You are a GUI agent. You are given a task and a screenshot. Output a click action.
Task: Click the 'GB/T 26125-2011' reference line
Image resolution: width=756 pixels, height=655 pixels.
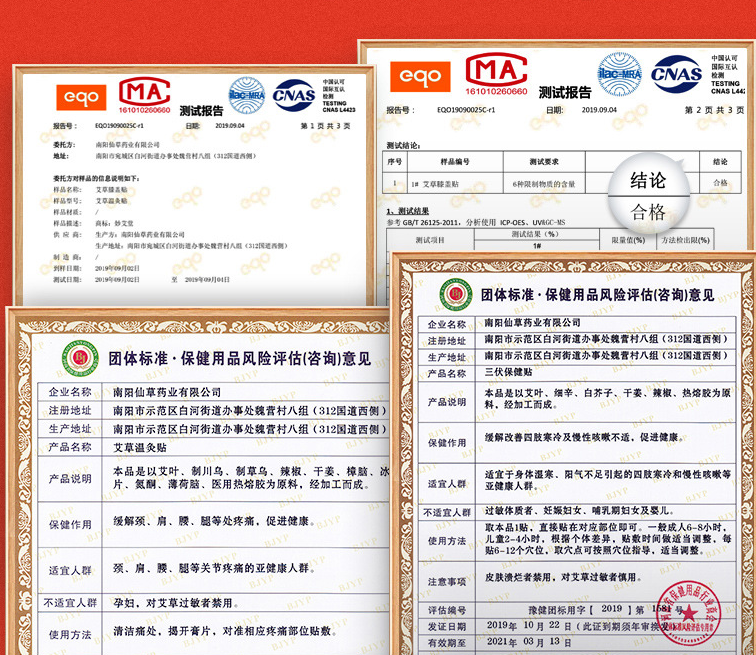475,222
